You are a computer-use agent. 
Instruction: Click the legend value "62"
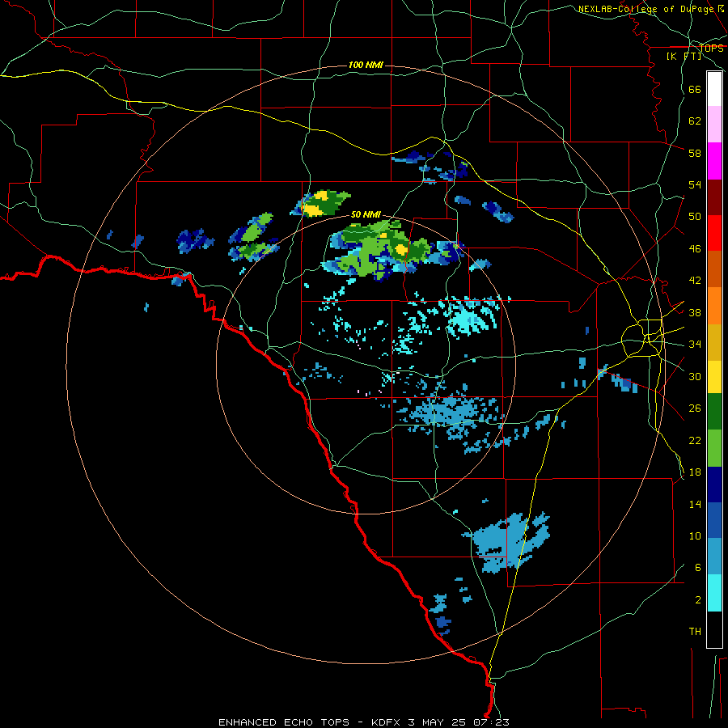click(x=695, y=121)
